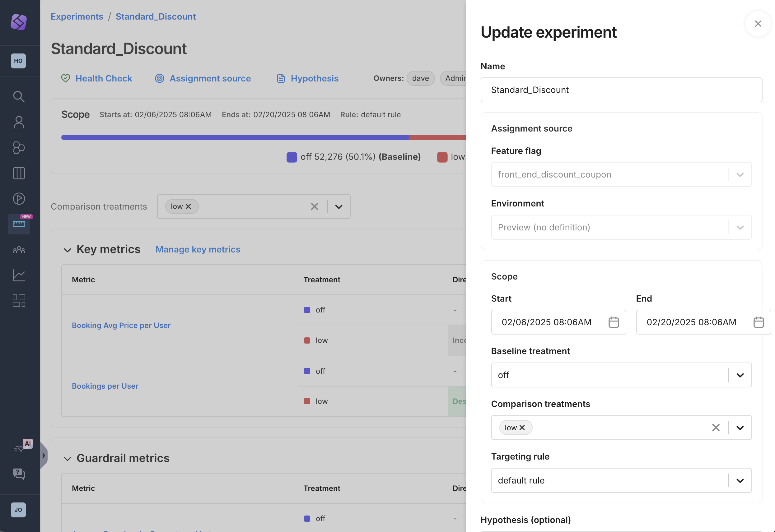Clear all comparison treatments in update panel
This screenshot has width=775, height=532.
[x=716, y=428]
